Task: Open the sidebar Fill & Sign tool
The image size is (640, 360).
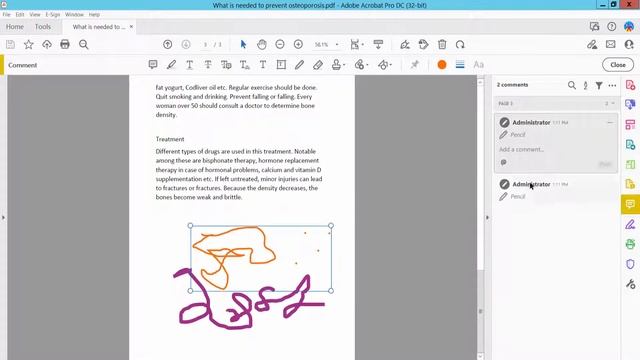Action: click(x=630, y=224)
